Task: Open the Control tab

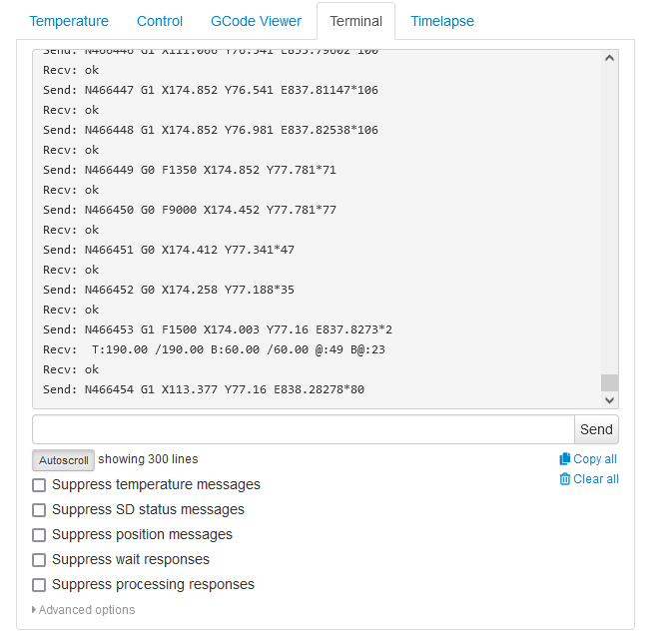Action: 160,21
